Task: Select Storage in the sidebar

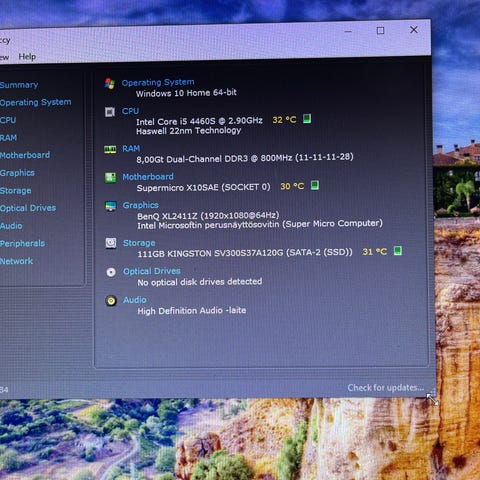Action: tap(15, 191)
